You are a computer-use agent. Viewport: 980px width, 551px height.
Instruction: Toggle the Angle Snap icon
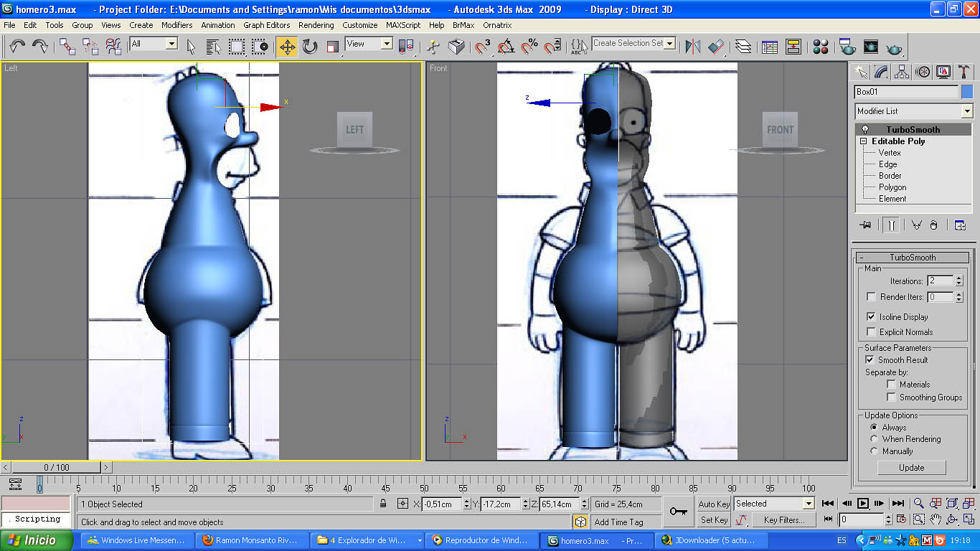(x=507, y=47)
